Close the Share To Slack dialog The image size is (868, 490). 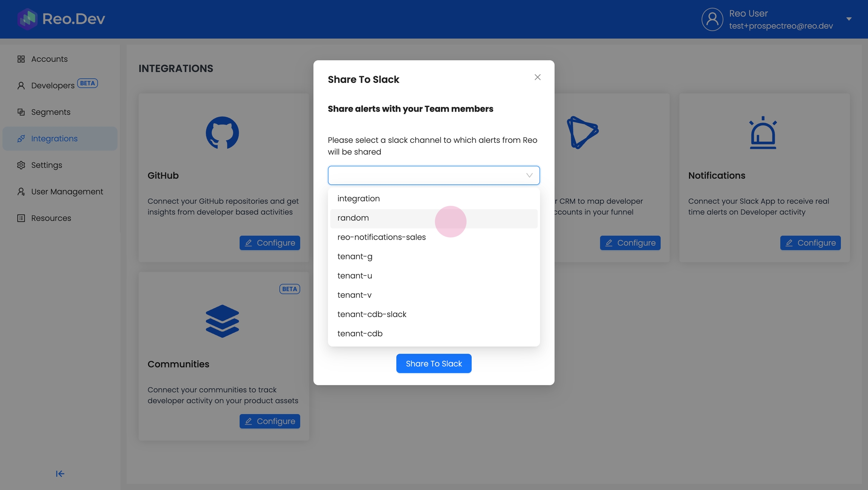tap(538, 77)
